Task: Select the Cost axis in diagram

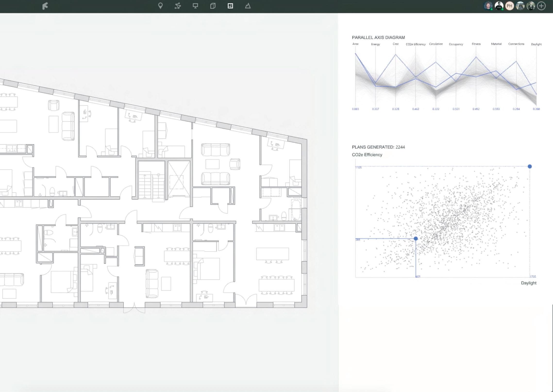Action: pos(395,44)
